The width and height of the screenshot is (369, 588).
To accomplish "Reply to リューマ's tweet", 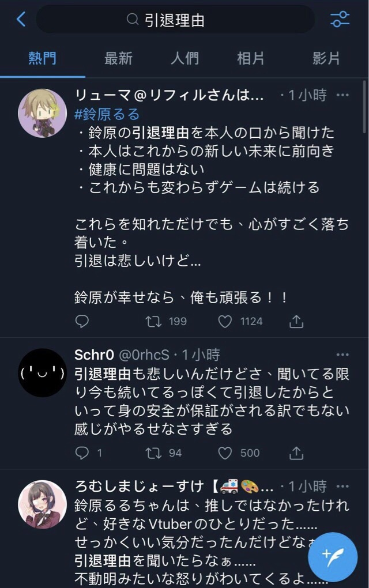I will (82, 321).
